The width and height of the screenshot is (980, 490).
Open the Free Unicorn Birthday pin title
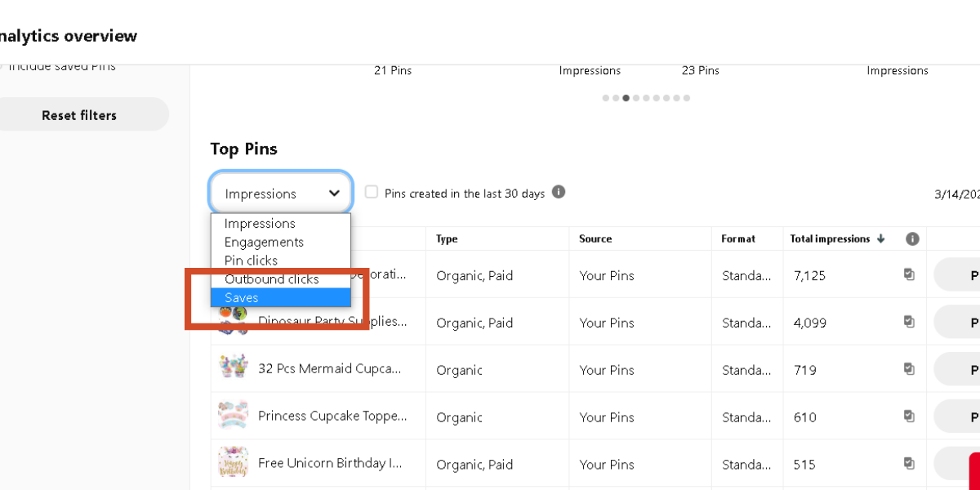[x=330, y=463]
